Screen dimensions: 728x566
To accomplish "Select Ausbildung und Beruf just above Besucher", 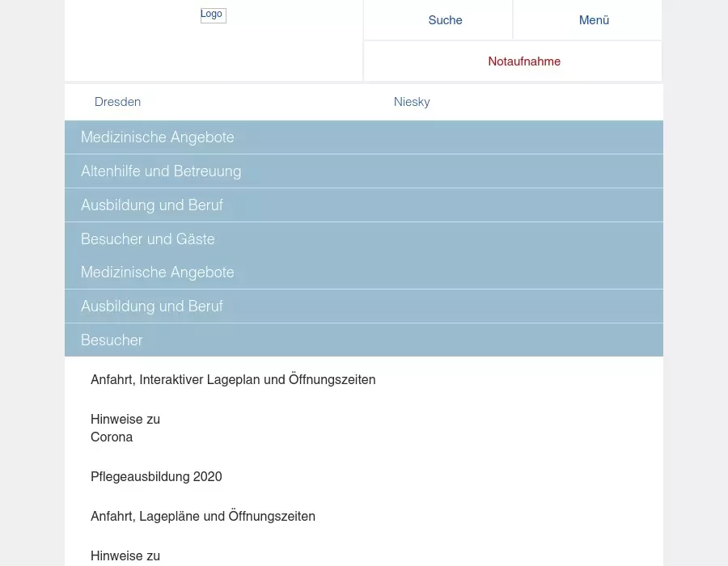I will 152,306.
